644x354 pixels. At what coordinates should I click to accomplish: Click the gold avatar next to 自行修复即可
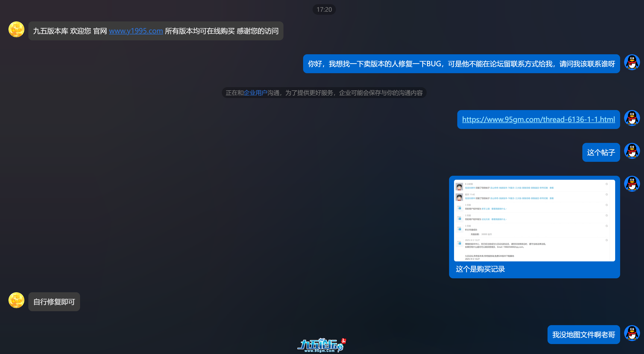16,300
